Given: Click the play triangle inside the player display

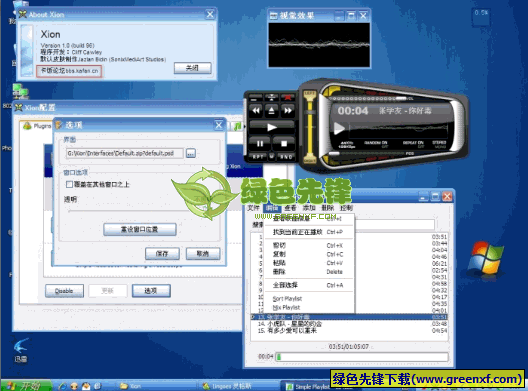Looking at the screenshot, I should pos(339,128).
